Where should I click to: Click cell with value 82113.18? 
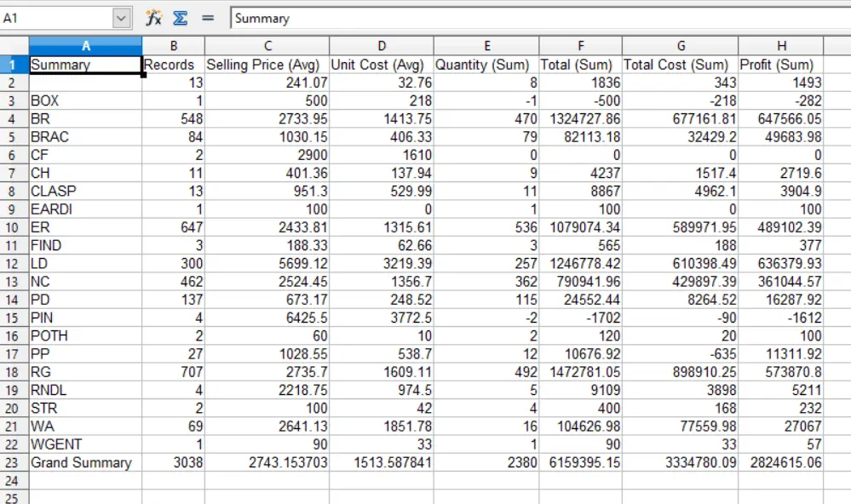580,137
